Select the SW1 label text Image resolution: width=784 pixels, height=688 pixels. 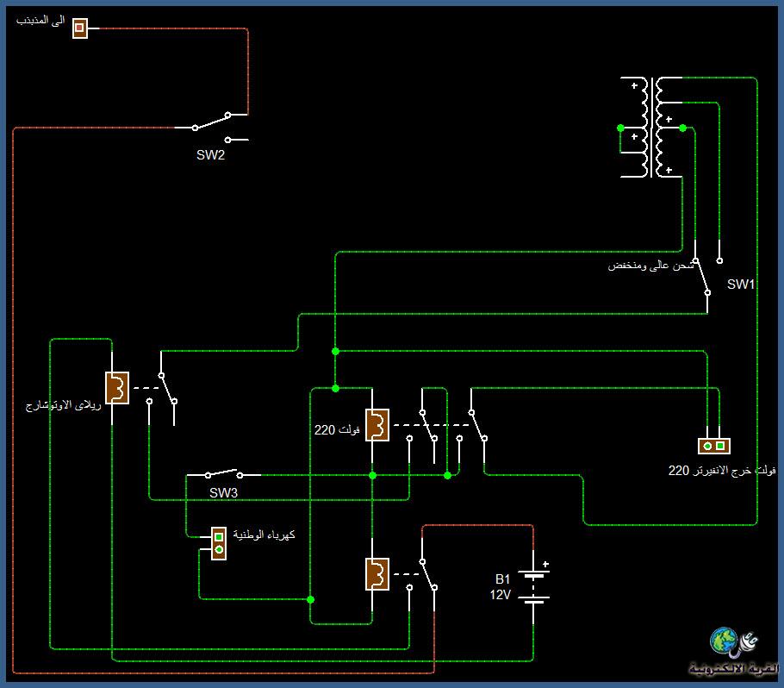pos(741,285)
